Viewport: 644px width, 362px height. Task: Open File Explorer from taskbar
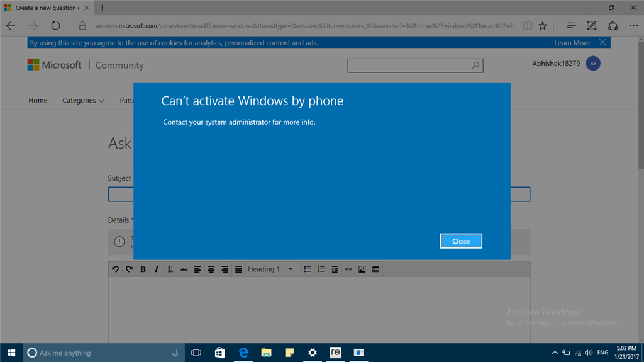click(266, 353)
